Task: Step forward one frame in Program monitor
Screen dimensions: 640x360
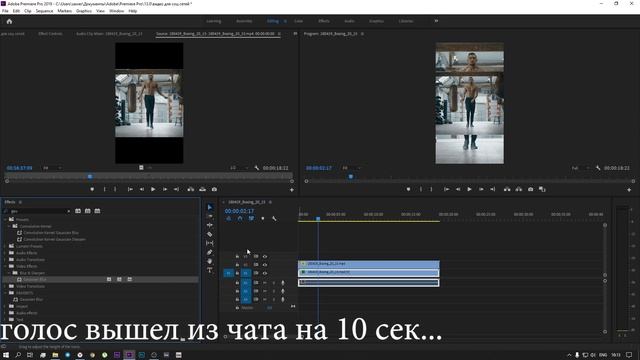Action: (481, 189)
